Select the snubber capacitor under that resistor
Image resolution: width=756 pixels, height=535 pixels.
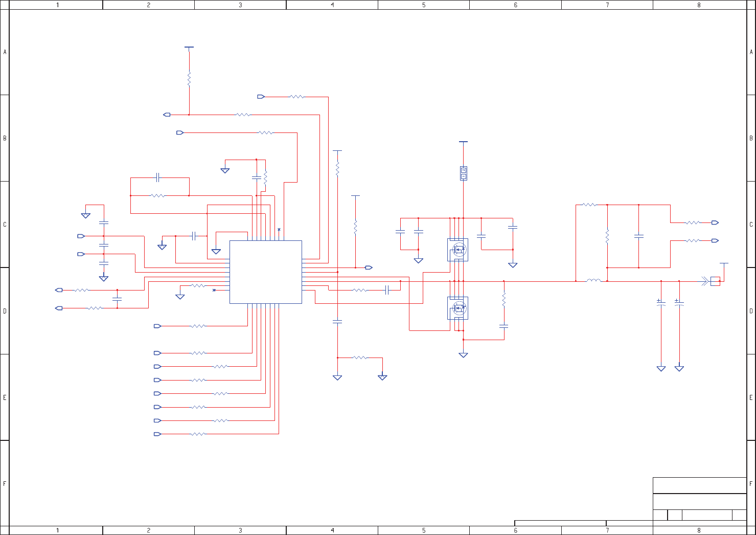pos(503,326)
